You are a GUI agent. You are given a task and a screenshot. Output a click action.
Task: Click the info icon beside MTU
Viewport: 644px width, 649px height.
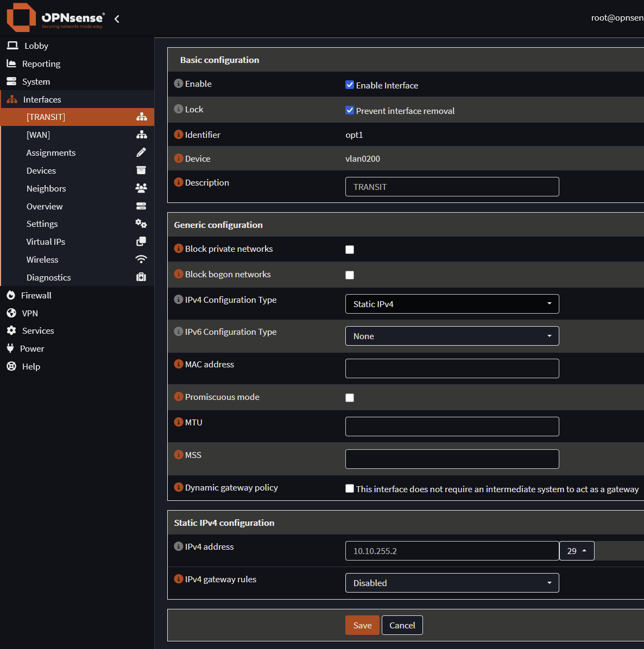point(178,422)
